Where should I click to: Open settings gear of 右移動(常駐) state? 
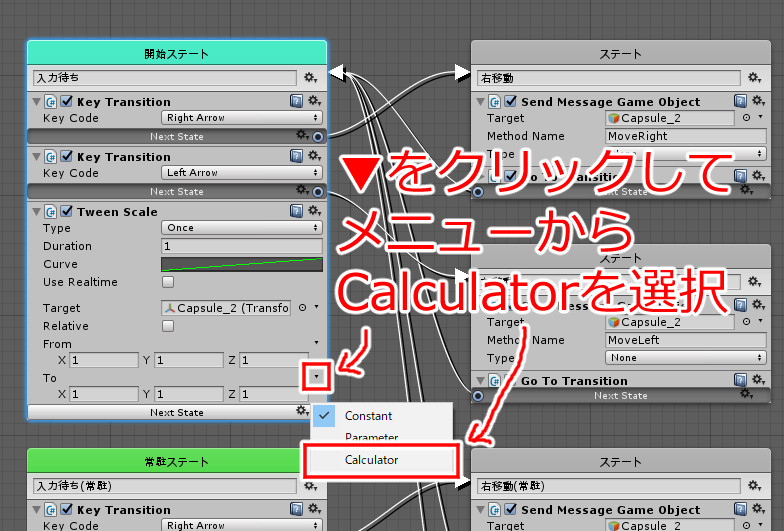point(754,486)
